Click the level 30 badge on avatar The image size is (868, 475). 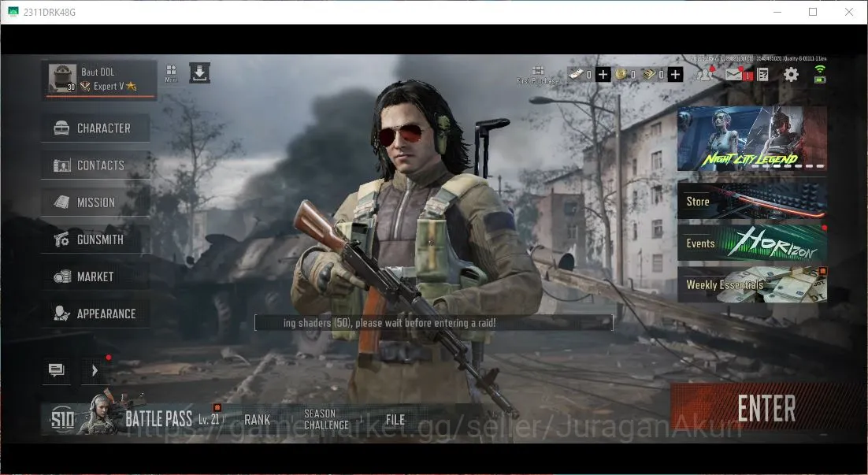pos(71,87)
